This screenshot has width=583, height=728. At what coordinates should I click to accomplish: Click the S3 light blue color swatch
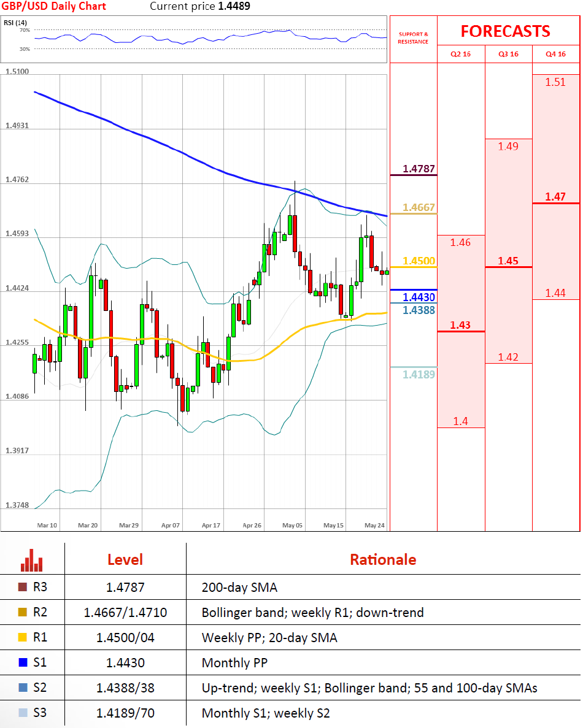point(22,713)
